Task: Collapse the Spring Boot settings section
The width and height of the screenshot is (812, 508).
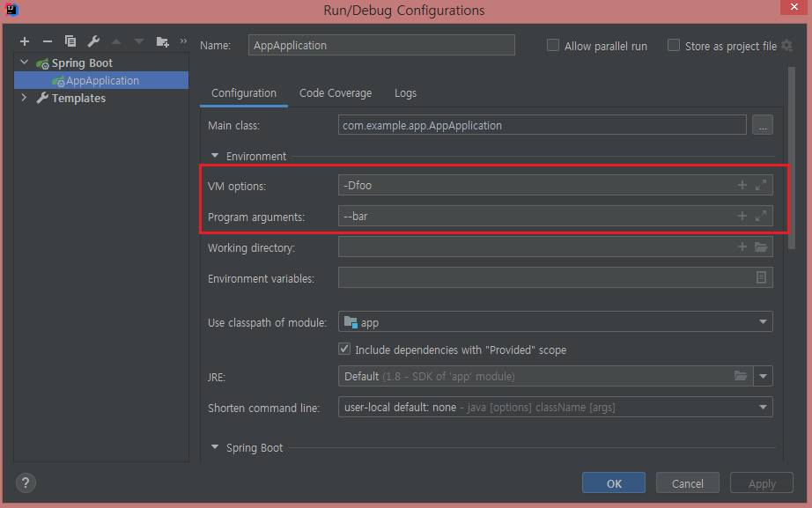Action: pos(215,447)
